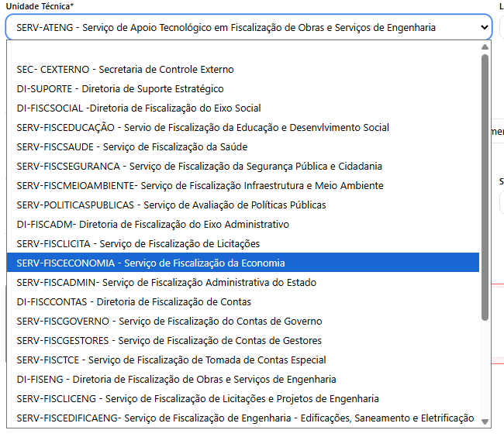
Task: Choose SERV-POLITICASPUBLICAS Avaliação de Políticas Públicas
Action: point(171,205)
